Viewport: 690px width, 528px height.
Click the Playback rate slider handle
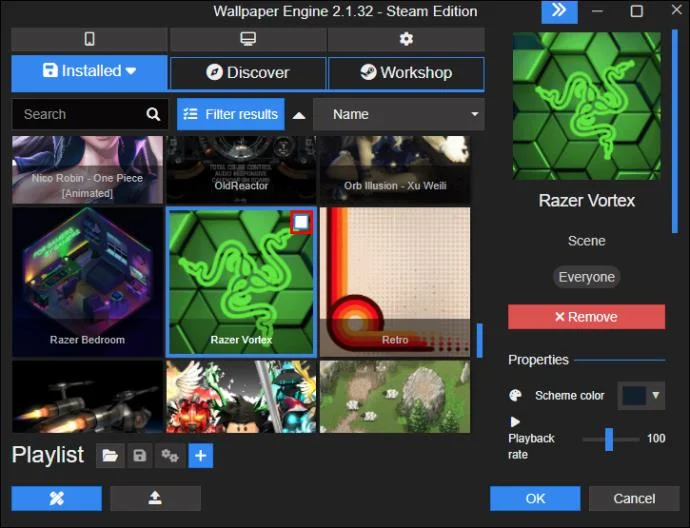point(609,439)
